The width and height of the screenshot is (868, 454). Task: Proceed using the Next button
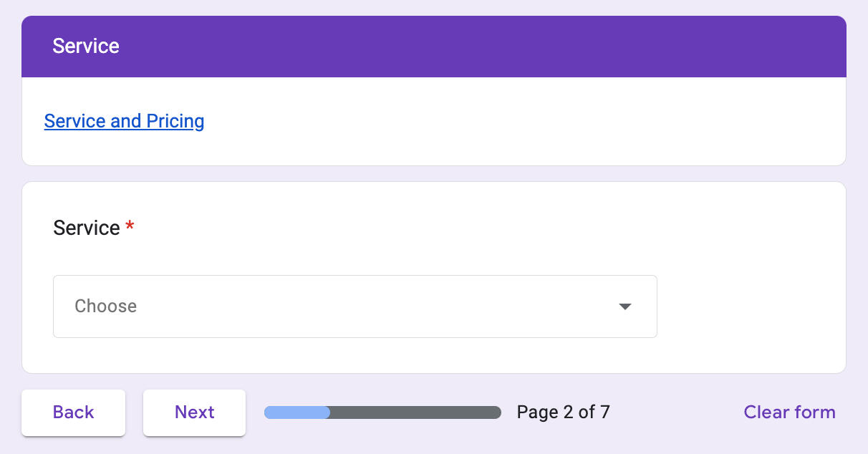[x=194, y=412]
